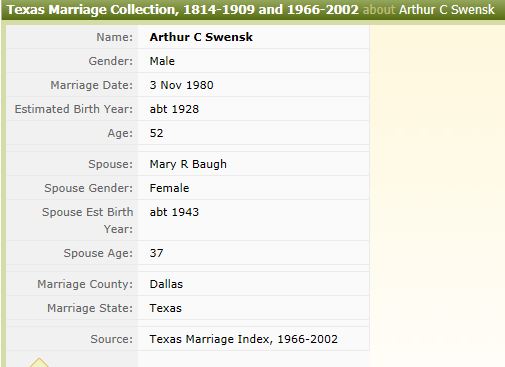Click the Source field label
The image size is (505, 367).
point(111,339)
